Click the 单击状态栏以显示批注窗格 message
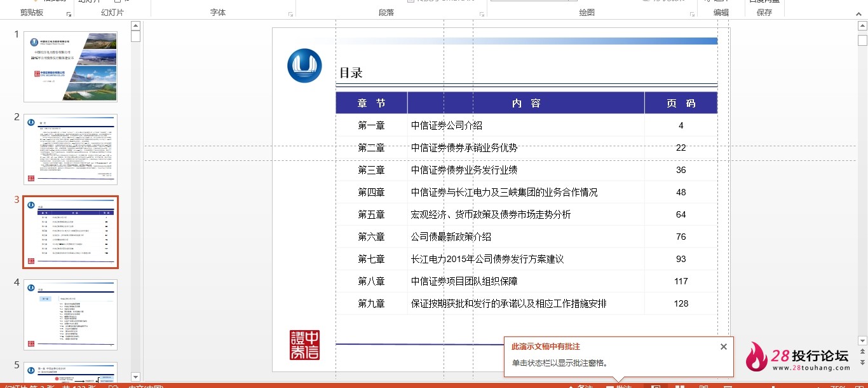 pos(560,363)
